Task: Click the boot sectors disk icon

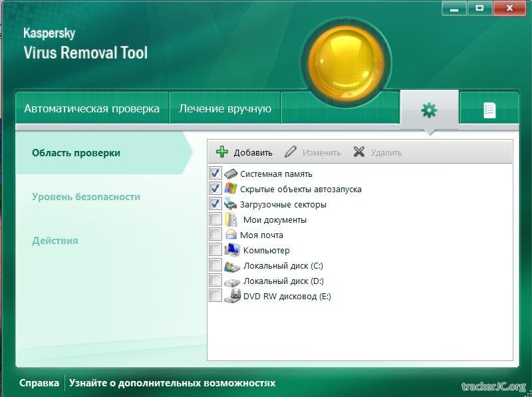Action: [231, 204]
